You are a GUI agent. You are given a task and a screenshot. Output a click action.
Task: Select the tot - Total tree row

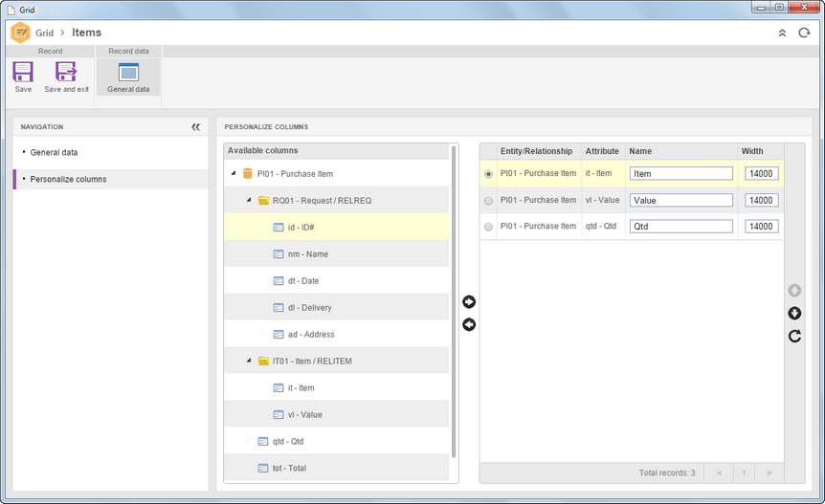pos(336,469)
